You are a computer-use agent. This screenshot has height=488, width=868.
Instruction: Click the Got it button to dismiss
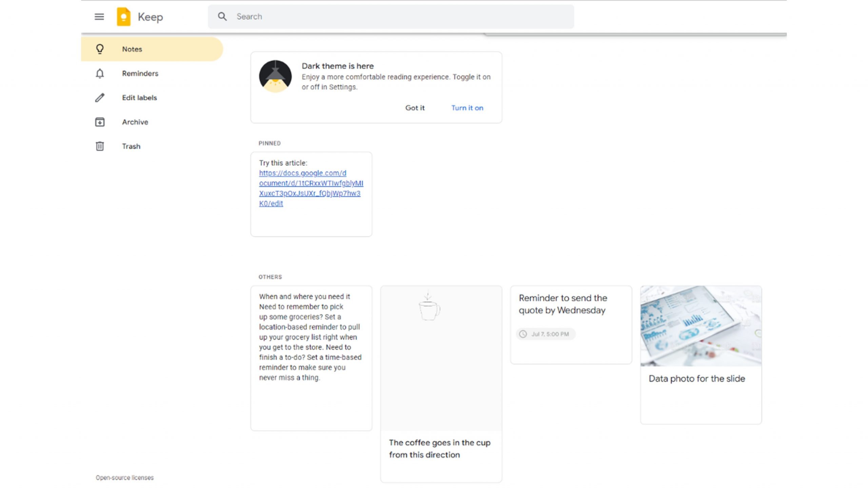coord(415,107)
